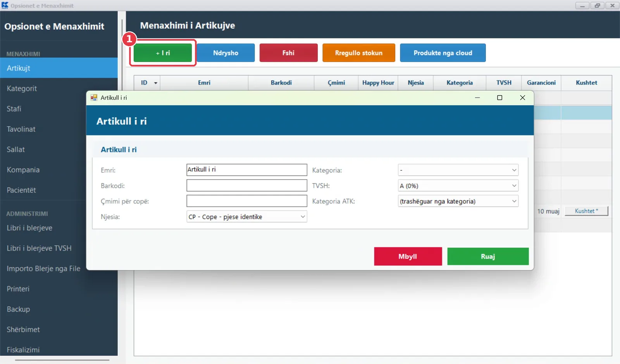Screen dimensions: 620x364
Task: Close the dialog with Mbyll button
Action: click(408, 256)
